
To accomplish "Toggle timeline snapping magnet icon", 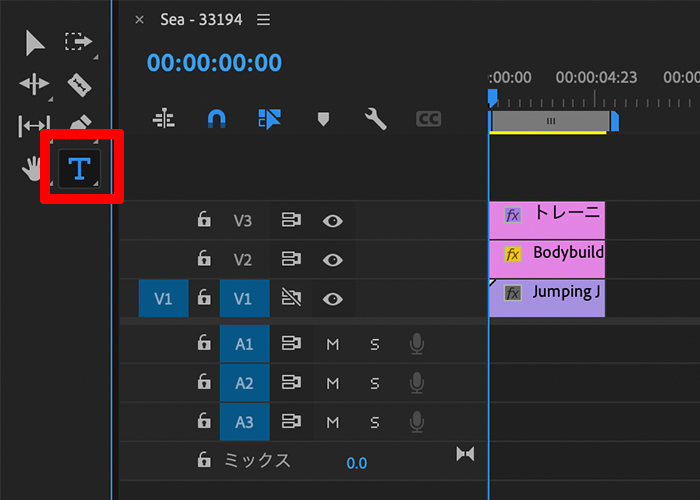I will 217,119.
